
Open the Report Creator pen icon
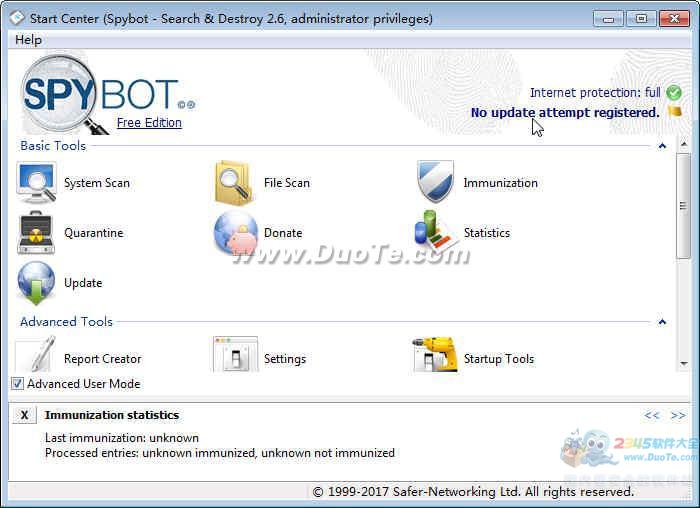coord(36,355)
